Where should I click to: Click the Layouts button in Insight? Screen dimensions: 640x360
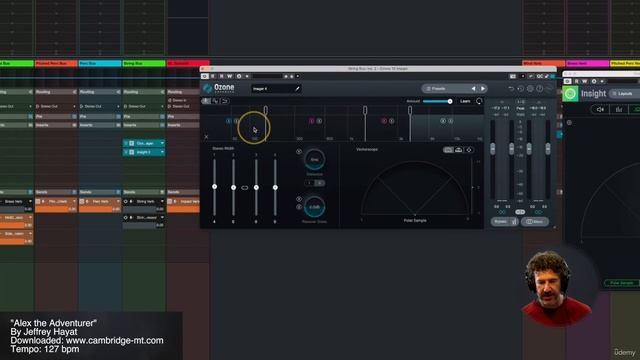click(623, 94)
